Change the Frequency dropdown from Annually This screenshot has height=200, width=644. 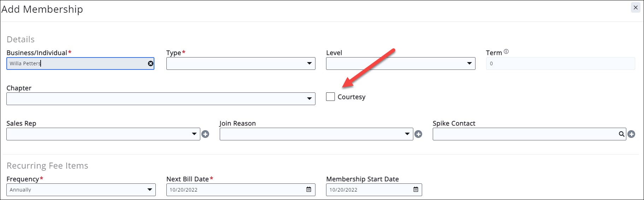tap(81, 190)
